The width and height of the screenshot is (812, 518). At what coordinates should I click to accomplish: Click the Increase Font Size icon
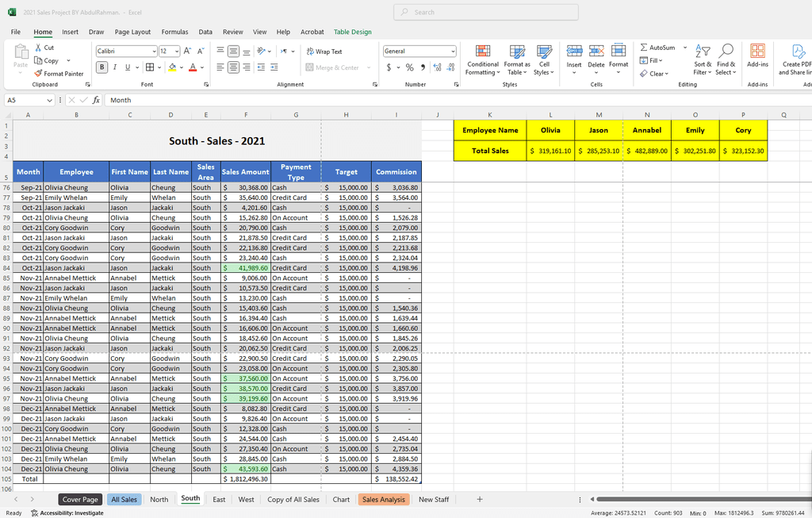pyautogui.click(x=188, y=51)
